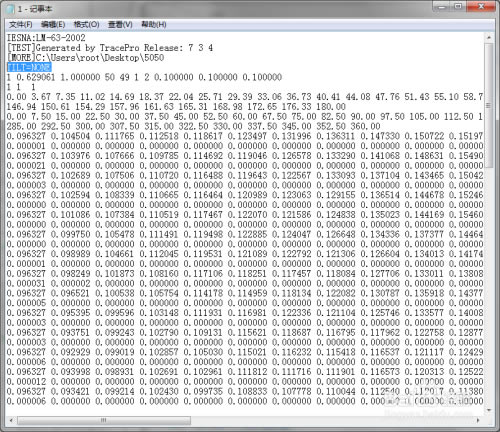Click the angle value 146.94
This screenshot has width=500, height=432.
[x=21, y=107]
